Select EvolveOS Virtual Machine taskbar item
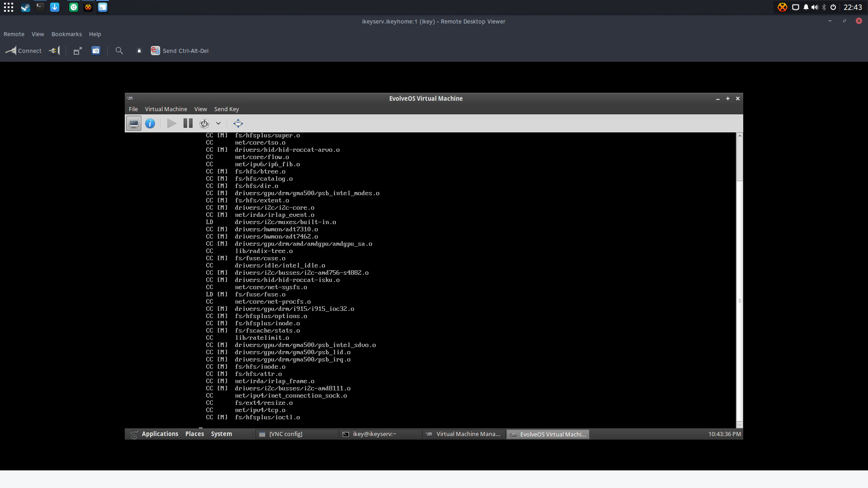The width and height of the screenshot is (868, 488). pos(548,434)
